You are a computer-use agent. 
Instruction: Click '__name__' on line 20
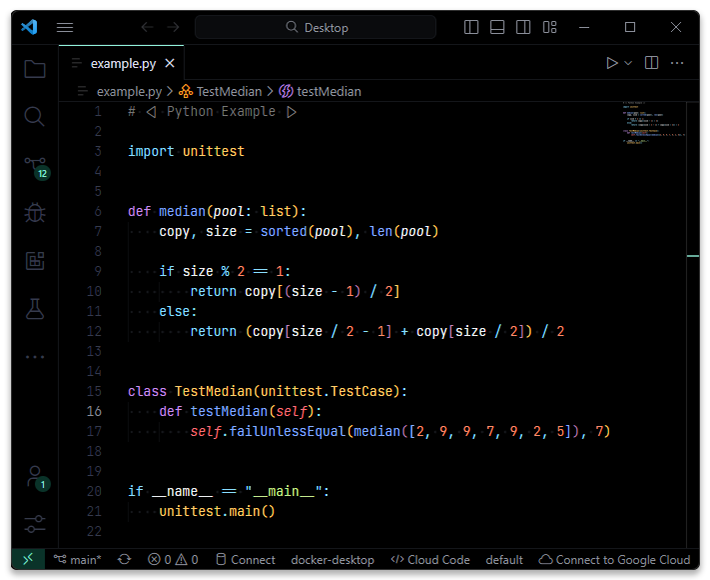(x=182, y=491)
